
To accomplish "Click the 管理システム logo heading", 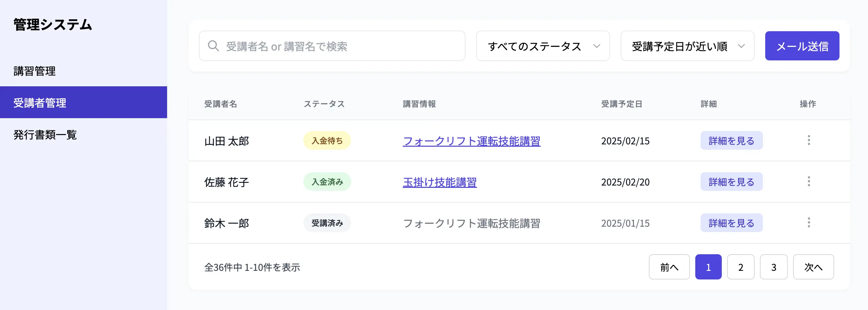I will pos(52,24).
